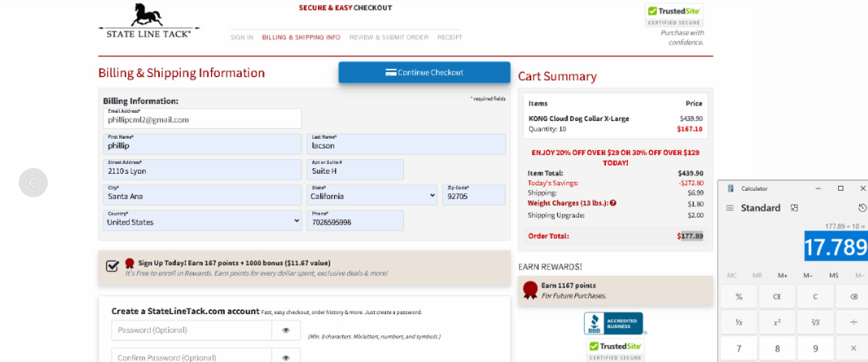Go to the Sign In checkout step
Viewport: 868px width, 362px height.
242,37
